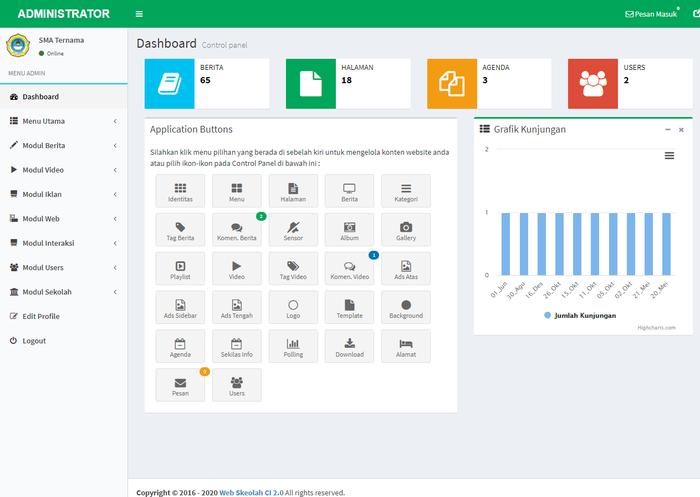Open the chart context menu dropdown
700x497 pixels.
click(669, 156)
